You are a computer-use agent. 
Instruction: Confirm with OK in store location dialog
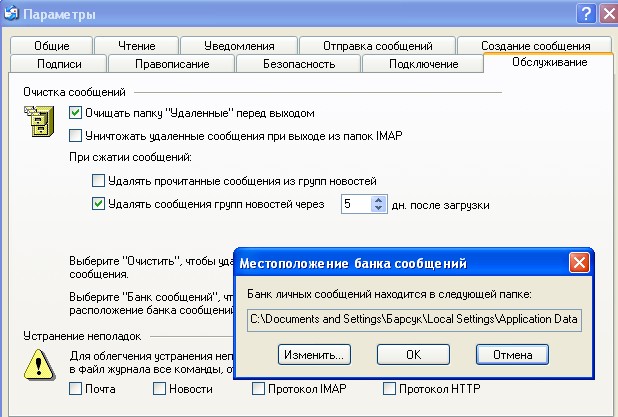click(x=413, y=355)
